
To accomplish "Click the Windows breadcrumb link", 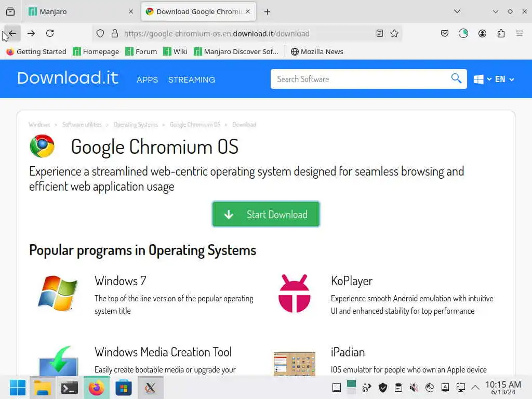I will pos(39,125).
